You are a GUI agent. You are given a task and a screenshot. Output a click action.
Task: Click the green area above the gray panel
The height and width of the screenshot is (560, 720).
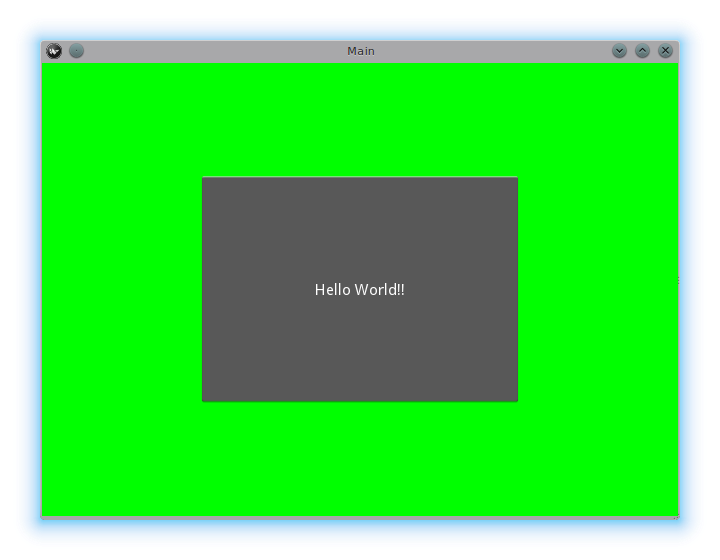(x=360, y=120)
